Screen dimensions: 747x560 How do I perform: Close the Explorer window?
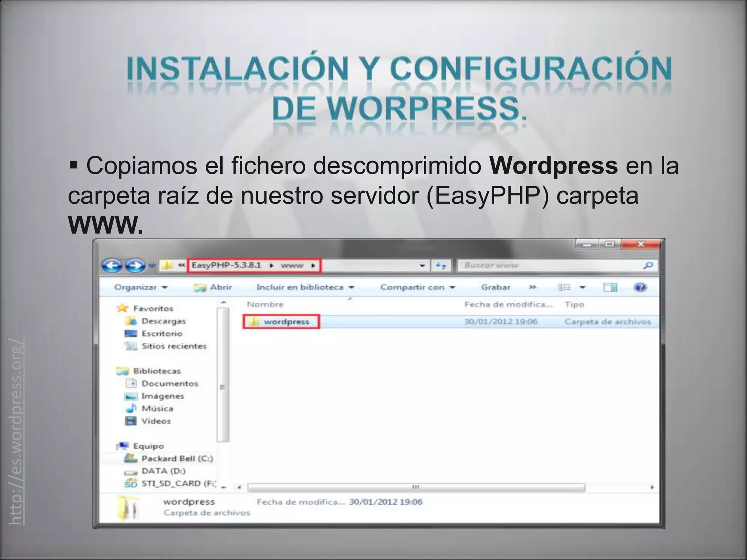click(640, 244)
